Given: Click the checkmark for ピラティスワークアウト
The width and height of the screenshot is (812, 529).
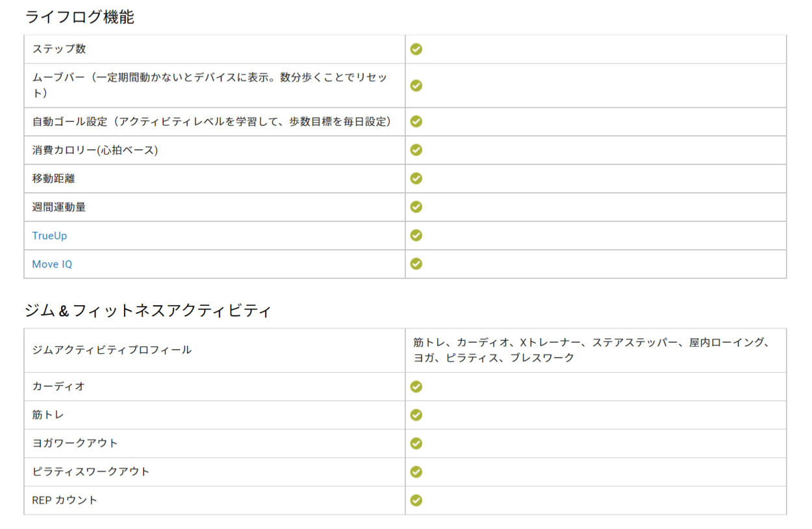Looking at the screenshot, I should tap(416, 473).
